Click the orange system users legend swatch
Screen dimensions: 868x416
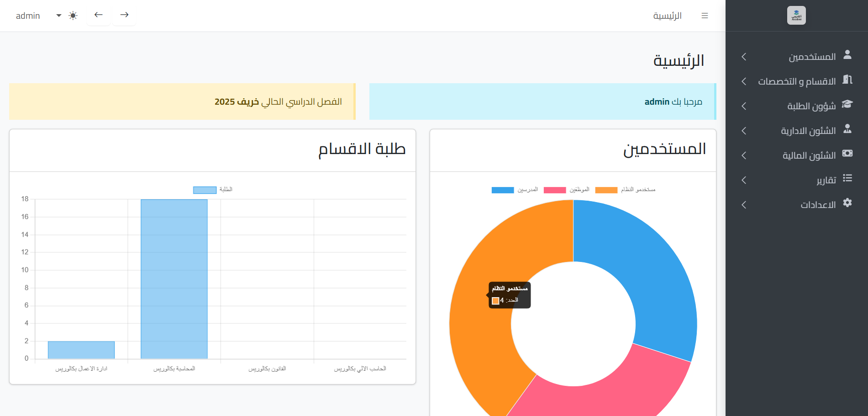pos(606,190)
